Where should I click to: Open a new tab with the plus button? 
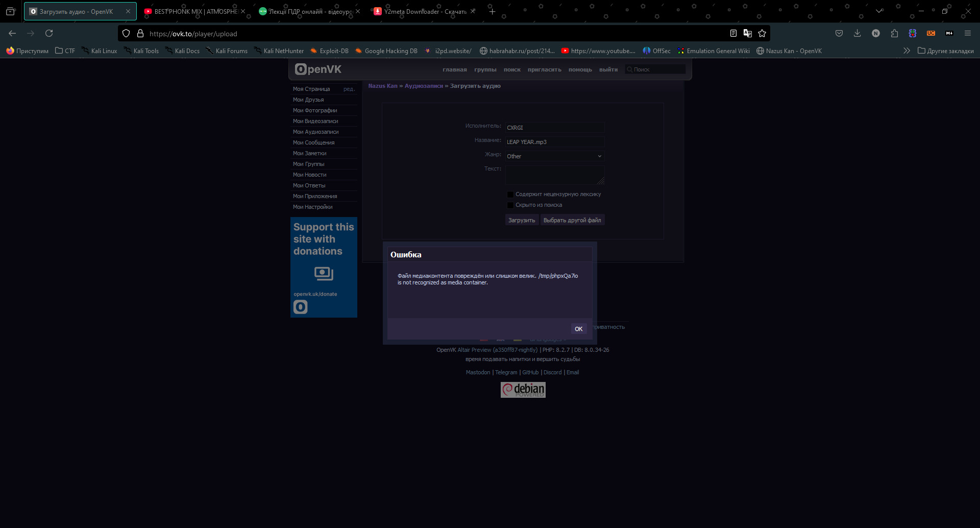pyautogui.click(x=492, y=11)
